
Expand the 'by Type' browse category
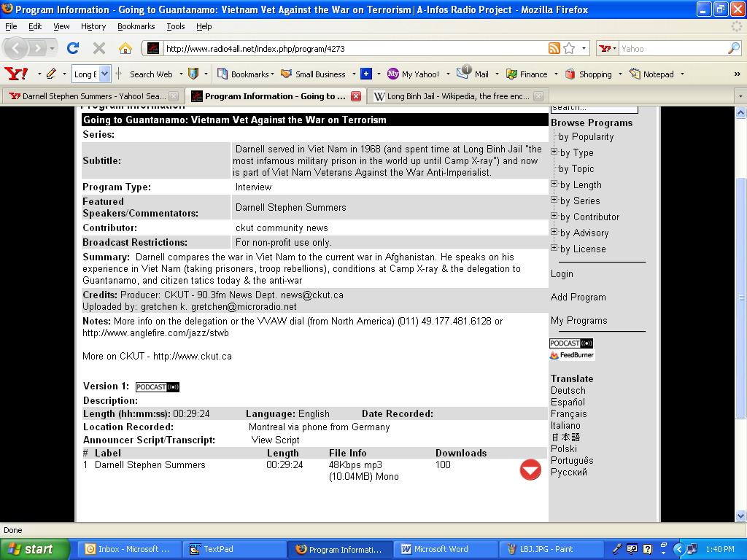coord(554,152)
